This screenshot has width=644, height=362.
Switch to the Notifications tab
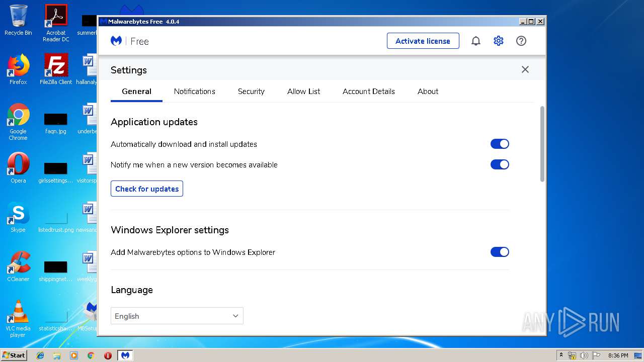click(x=194, y=92)
